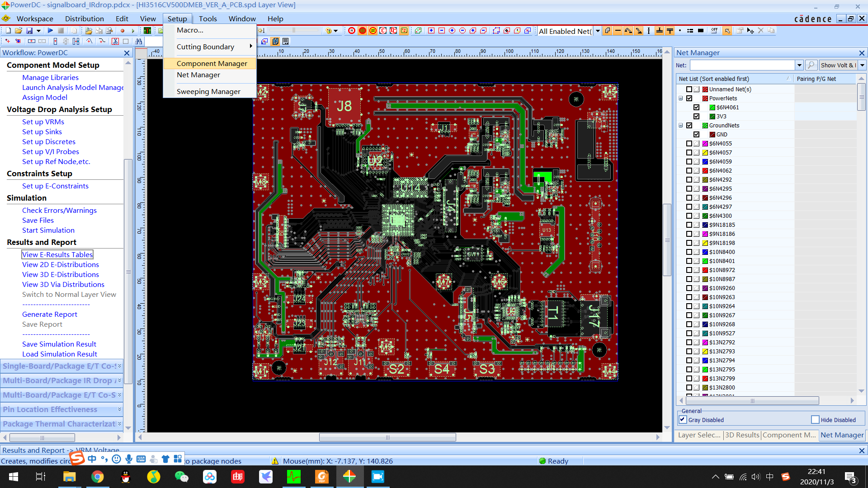Toggle the GroundNets group checkbox

pyautogui.click(x=689, y=125)
